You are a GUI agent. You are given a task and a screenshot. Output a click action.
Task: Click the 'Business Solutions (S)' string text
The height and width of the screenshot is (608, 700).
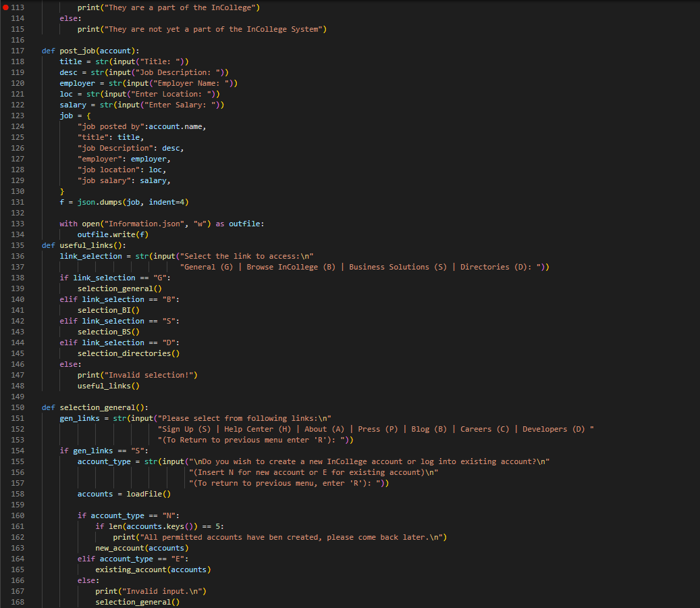398,267
